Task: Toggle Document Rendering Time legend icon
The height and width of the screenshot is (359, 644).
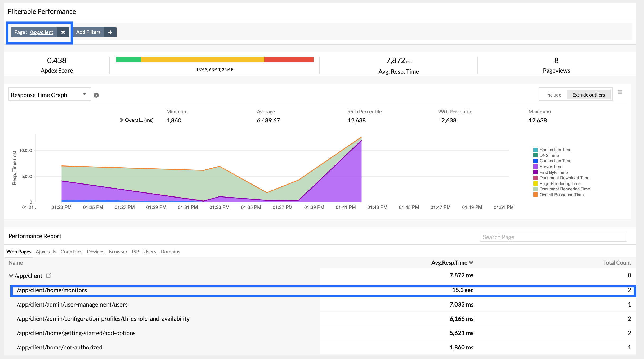Action: tap(535, 189)
